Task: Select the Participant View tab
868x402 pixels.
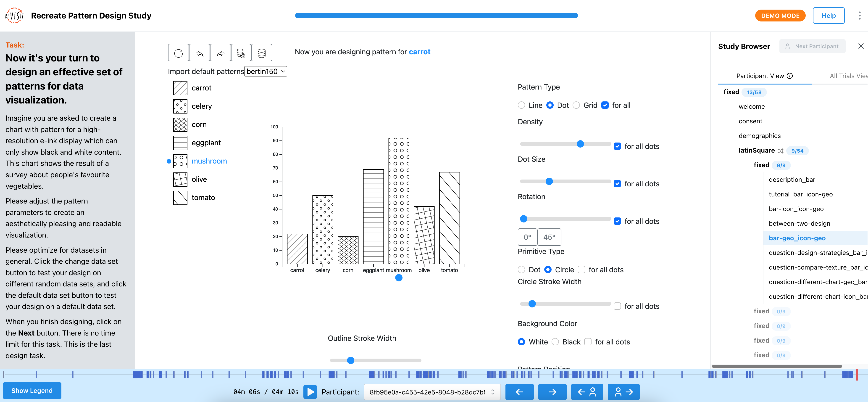Action: 764,76
